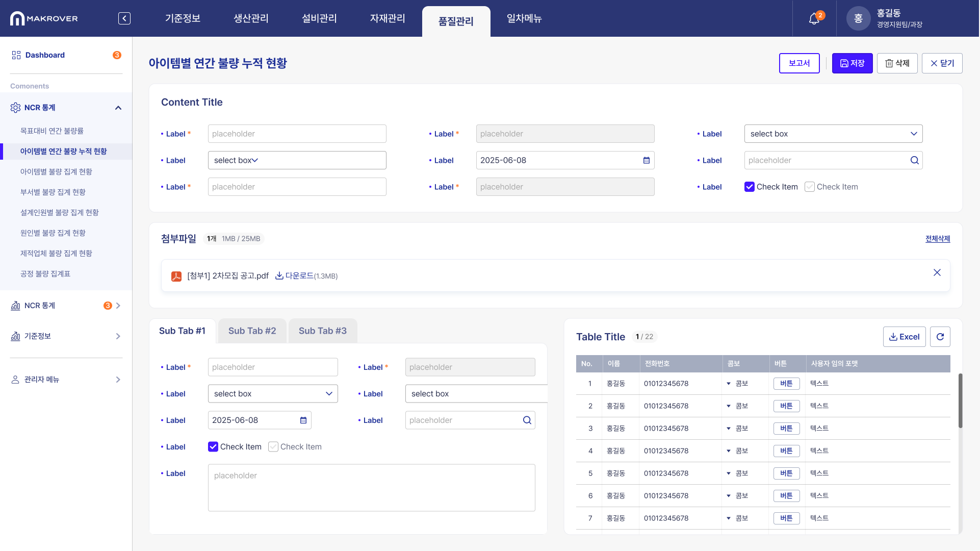The image size is (980, 551).
Task: Open the 생산관리 top menu
Action: pyautogui.click(x=251, y=18)
